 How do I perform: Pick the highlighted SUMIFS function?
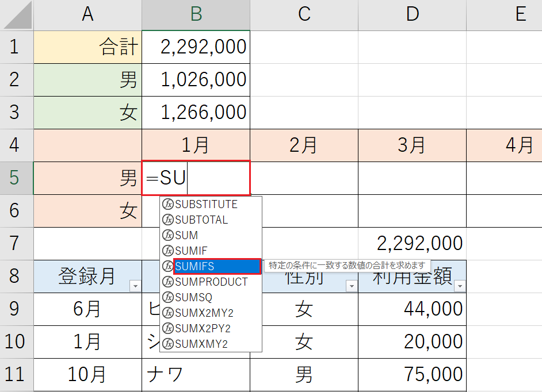217,266
